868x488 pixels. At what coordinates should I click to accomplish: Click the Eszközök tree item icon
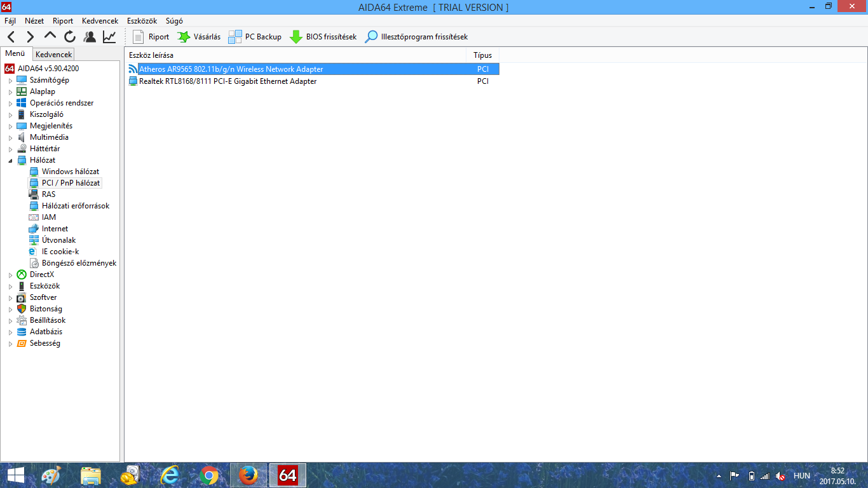point(22,286)
